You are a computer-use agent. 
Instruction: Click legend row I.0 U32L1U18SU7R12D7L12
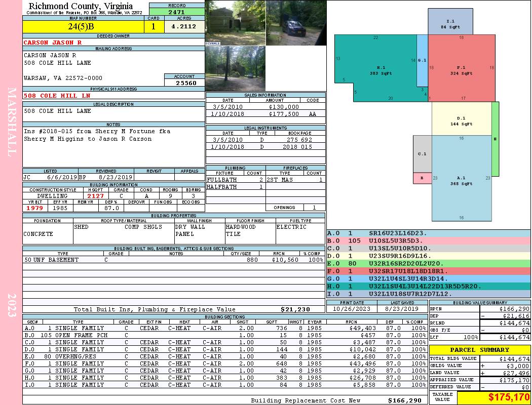pyautogui.click(x=428, y=294)
